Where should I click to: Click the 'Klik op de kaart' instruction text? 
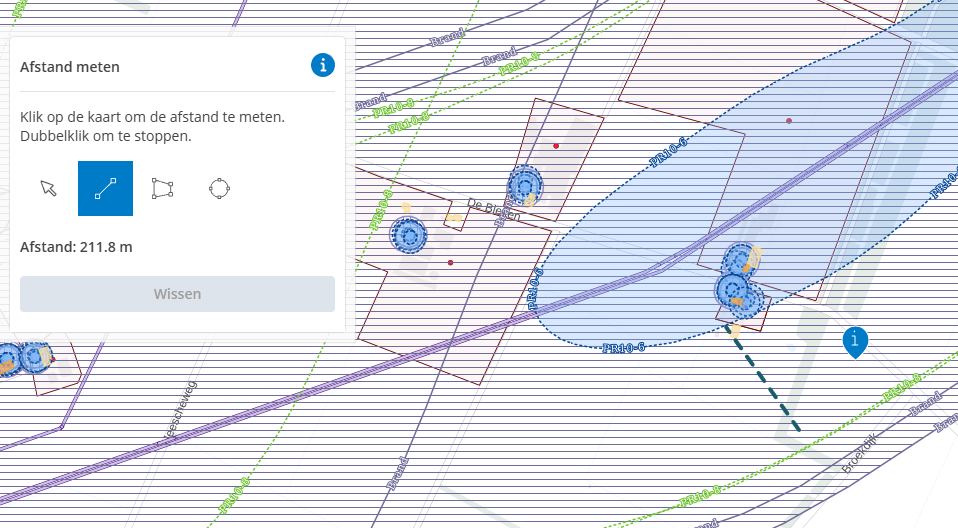(153, 126)
